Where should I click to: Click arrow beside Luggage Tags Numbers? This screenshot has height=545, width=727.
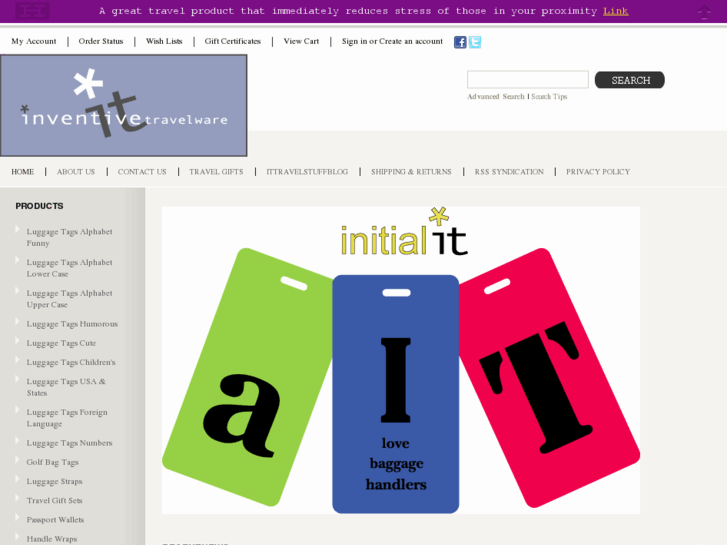point(17,441)
